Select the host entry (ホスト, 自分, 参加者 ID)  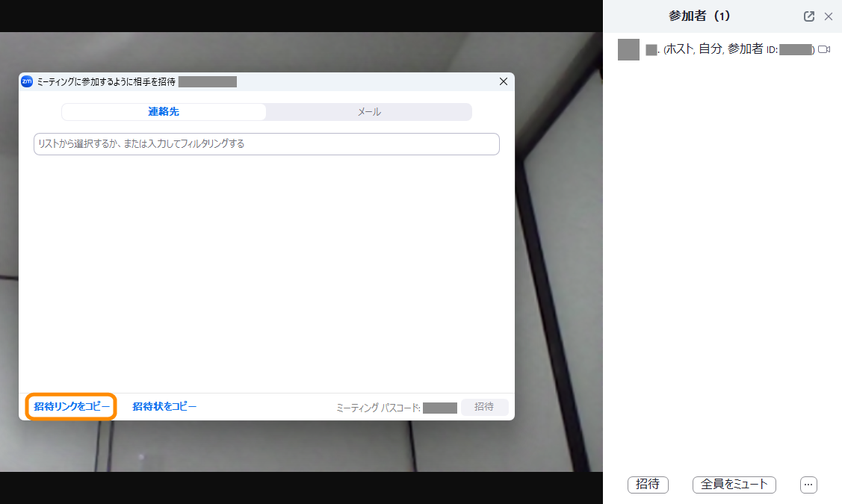[722, 49]
